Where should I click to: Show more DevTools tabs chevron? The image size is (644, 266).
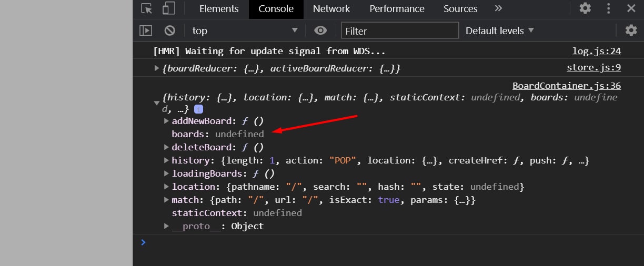[498, 8]
